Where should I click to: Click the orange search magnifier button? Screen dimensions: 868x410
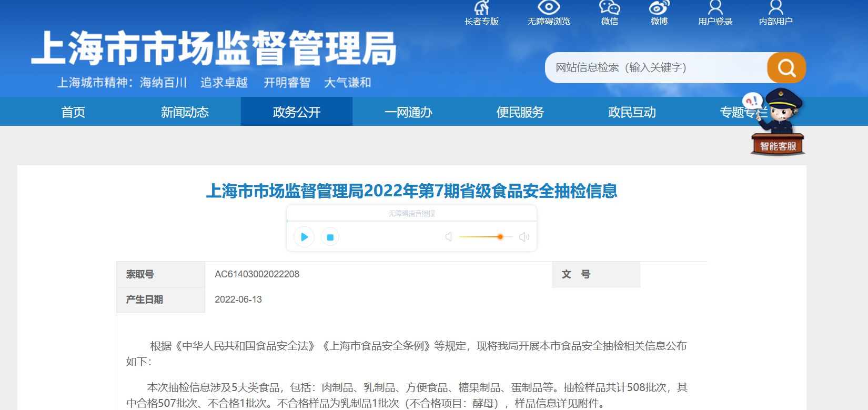click(x=786, y=67)
